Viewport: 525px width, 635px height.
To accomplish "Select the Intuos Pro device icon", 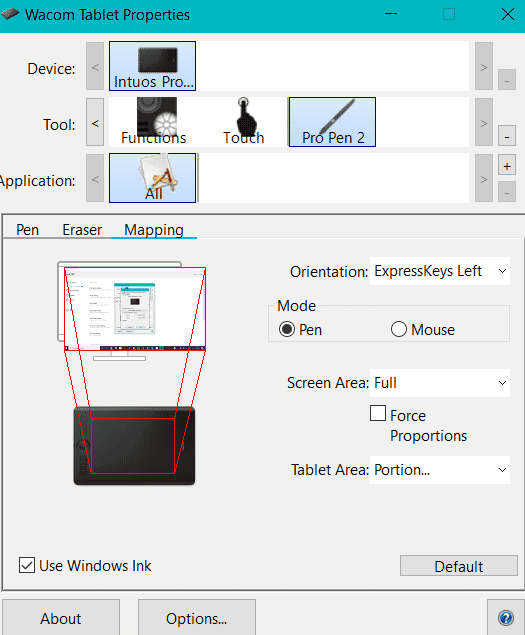I will [152, 66].
